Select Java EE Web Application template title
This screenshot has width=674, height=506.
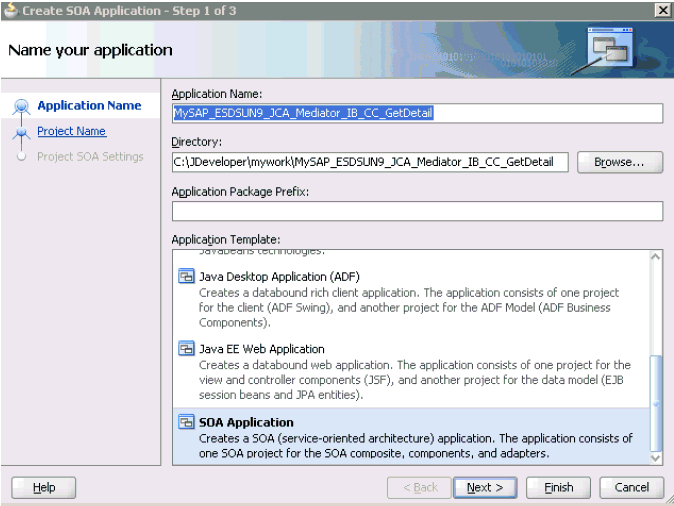click(262, 349)
